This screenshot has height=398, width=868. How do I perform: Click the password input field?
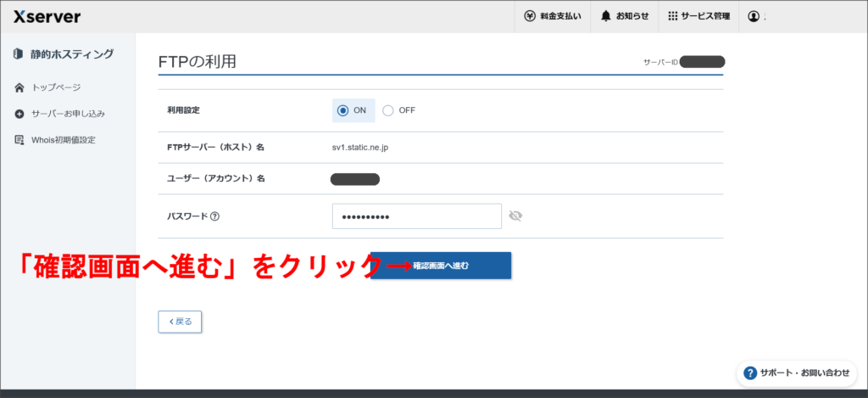tap(417, 216)
